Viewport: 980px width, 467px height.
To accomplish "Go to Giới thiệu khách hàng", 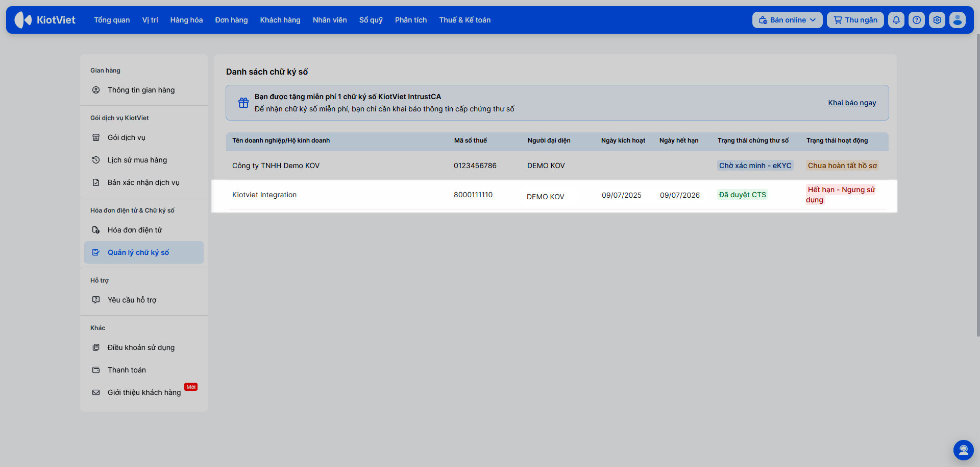I will (144, 392).
